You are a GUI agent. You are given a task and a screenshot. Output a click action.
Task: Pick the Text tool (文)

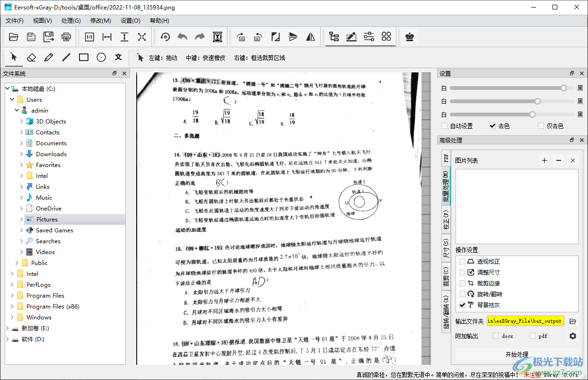click(x=117, y=57)
